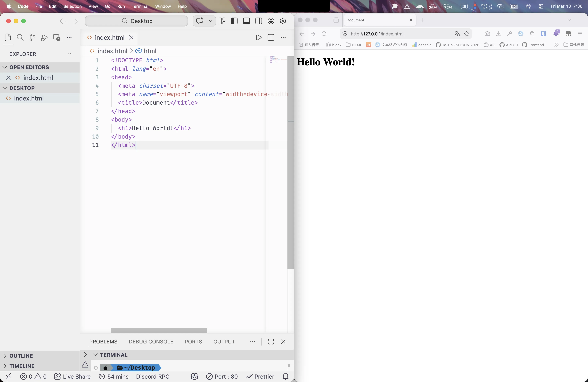The height and width of the screenshot is (382, 588).
Task: Select the Run and Debug icon
Action: pyautogui.click(x=44, y=38)
